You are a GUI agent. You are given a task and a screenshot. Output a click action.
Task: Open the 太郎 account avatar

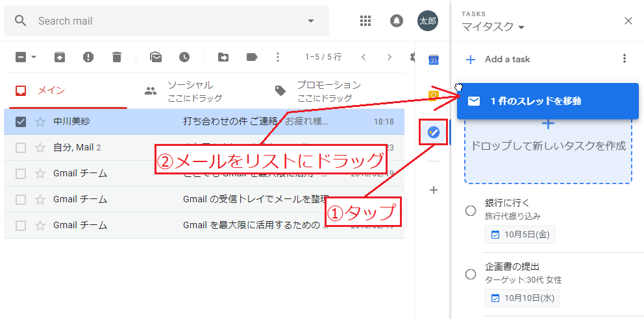(428, 21)
